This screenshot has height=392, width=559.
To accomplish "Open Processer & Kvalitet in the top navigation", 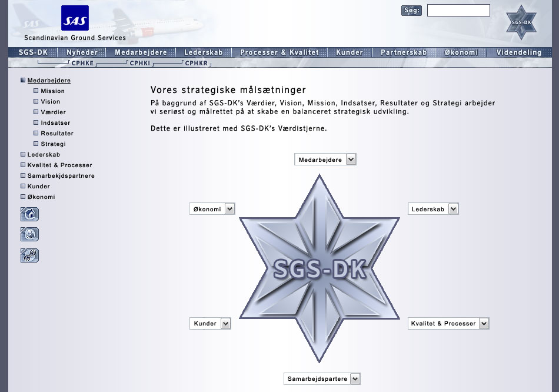I will [x=279, y=52].
